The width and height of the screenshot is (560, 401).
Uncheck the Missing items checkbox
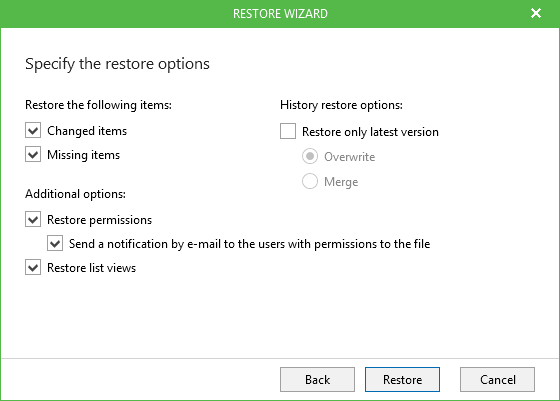(33, 155)
